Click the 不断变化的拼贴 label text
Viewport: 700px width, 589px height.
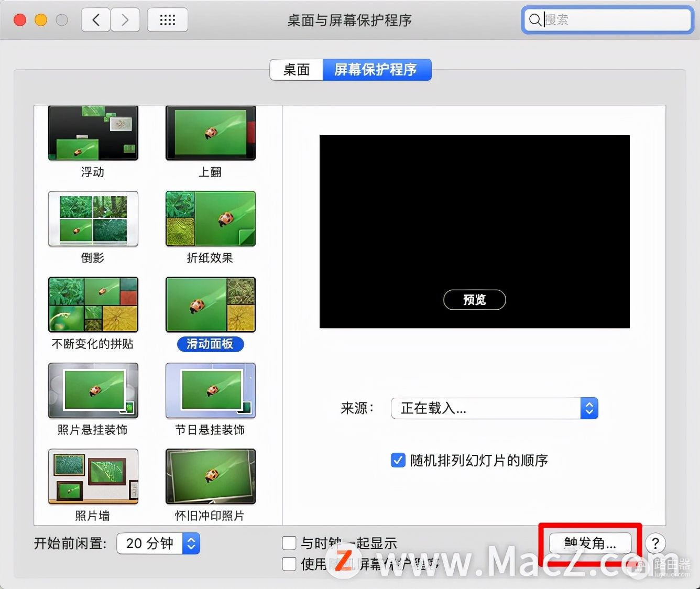[93, 344]
